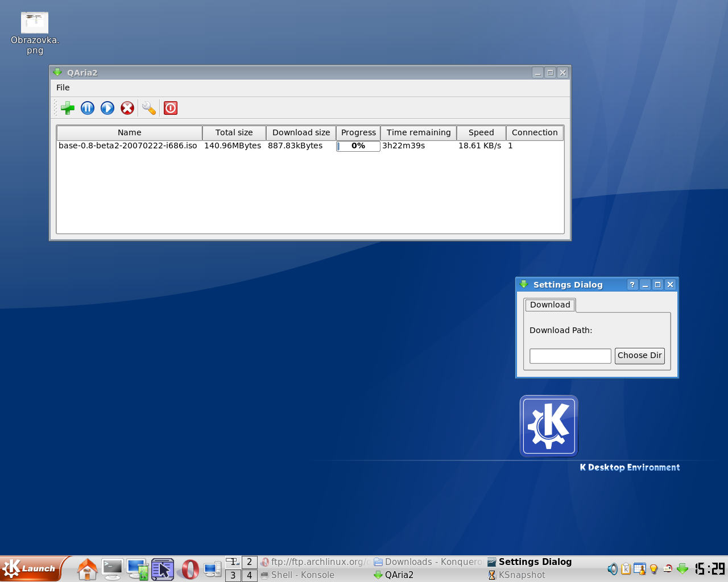Open the File menu in QAria2
Viewport: 728px width, 582px height.
(x=63, y=88)
